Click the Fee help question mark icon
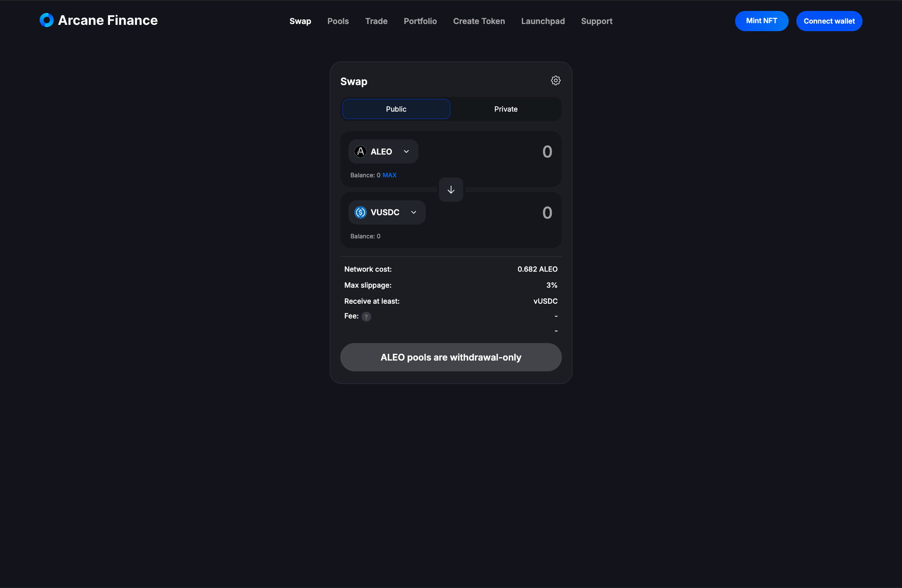Screen dimensions: 902x588 [x=366, y=317]
